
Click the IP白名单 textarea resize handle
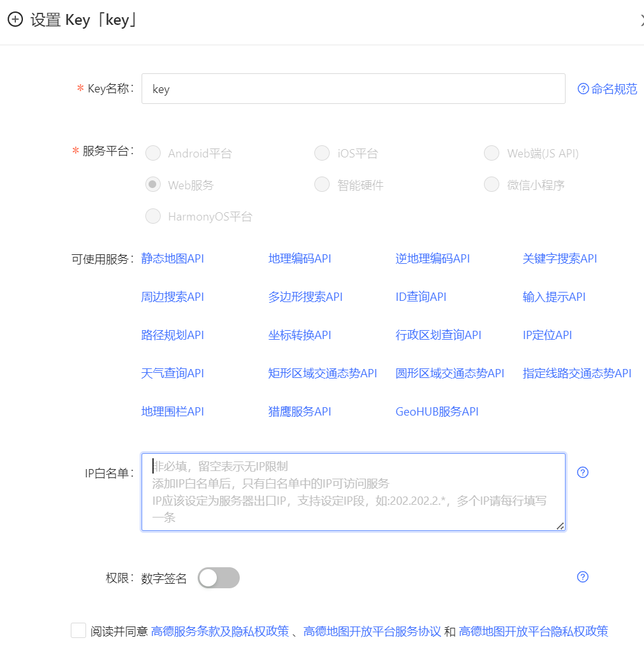[560, 526]
